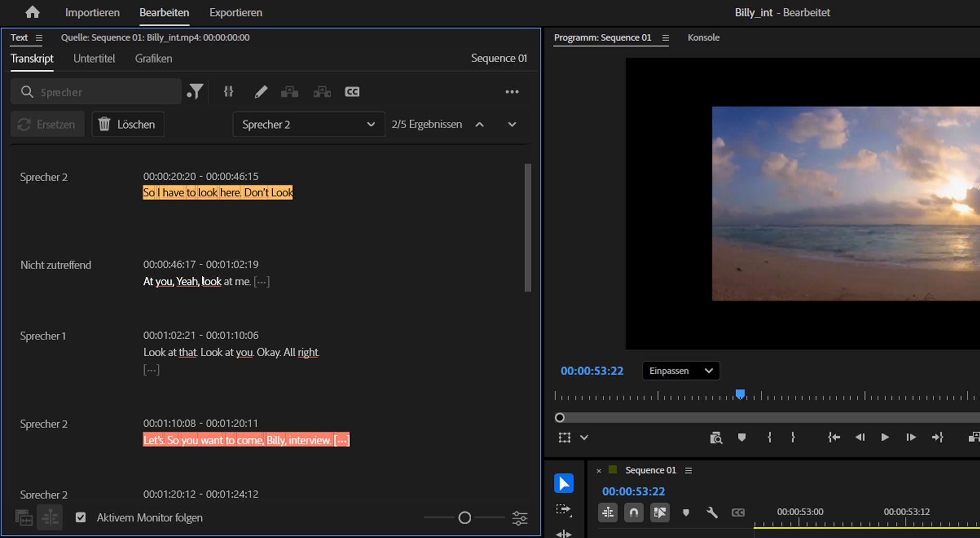Add a marker in Program monitor
This screenshot has width=980, height=538.
741,437
